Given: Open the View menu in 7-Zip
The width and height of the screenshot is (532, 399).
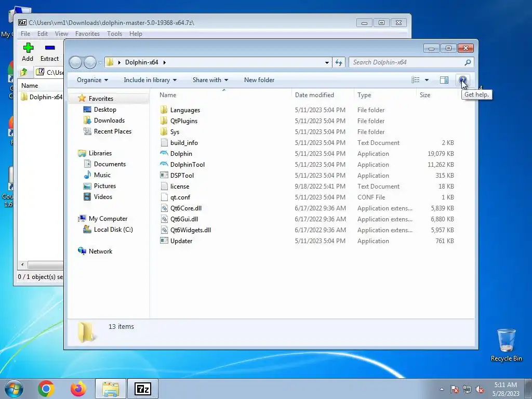Looking at the screenshot, I should (x=61, y=34).
